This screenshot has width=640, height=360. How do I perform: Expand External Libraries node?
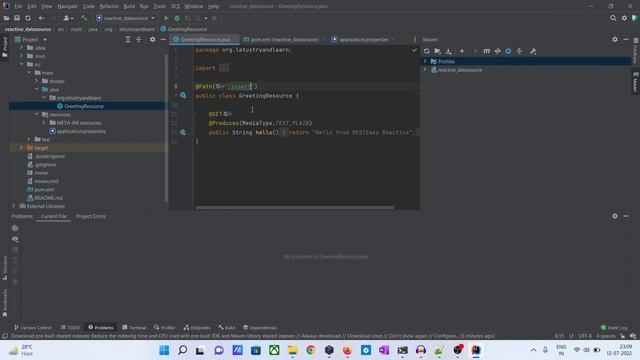pyautogui.click(x=14, y=206)
